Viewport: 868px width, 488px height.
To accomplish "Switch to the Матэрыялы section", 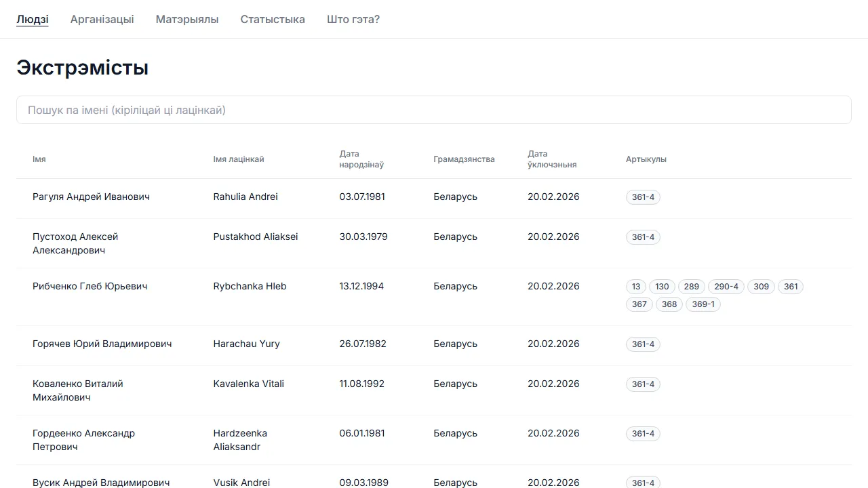I will point(187,19).
